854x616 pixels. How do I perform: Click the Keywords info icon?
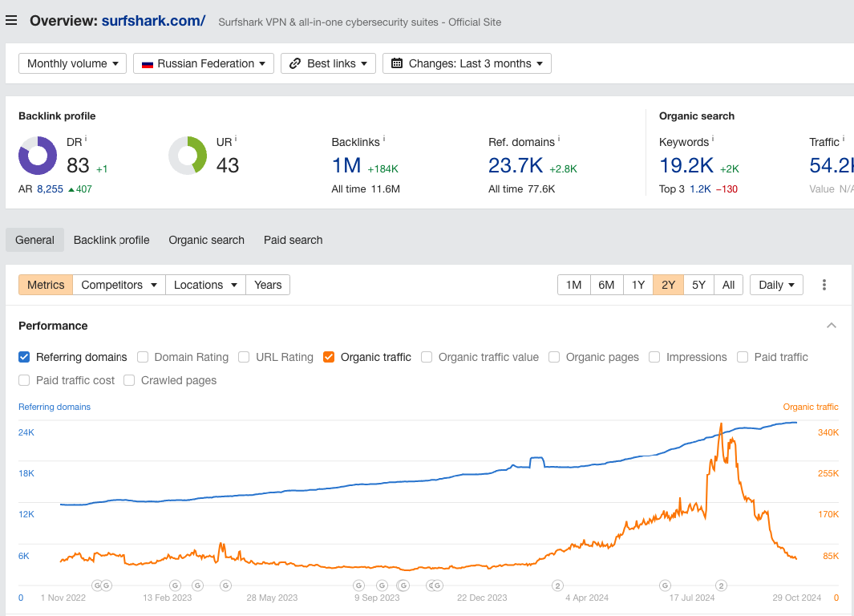[x=713, y=140]
